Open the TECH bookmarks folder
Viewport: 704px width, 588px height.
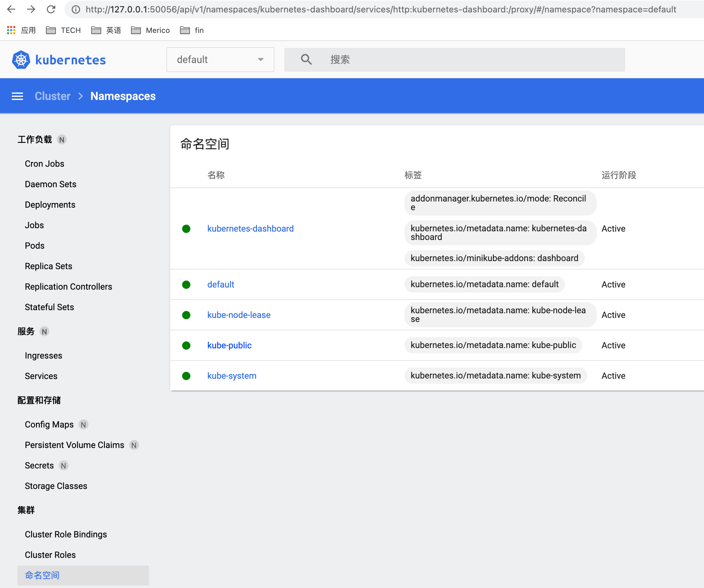pyautogui.click(x=64, y=30)
